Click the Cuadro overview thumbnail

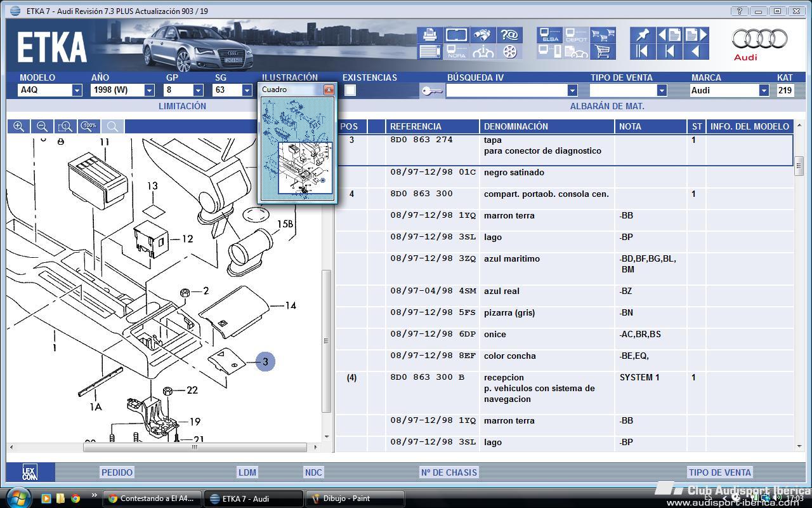[298, 148]
